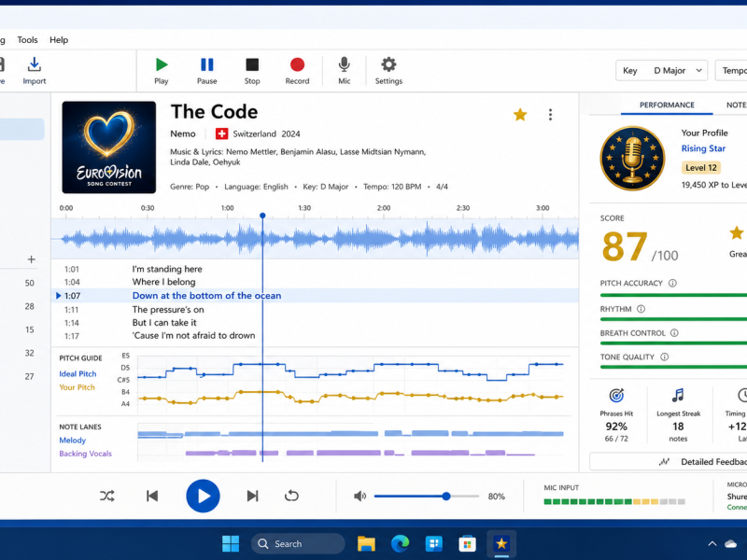Click the taskbar Search box
The height and width of the screenshot is (560, 747).
[x=298, y=543]
